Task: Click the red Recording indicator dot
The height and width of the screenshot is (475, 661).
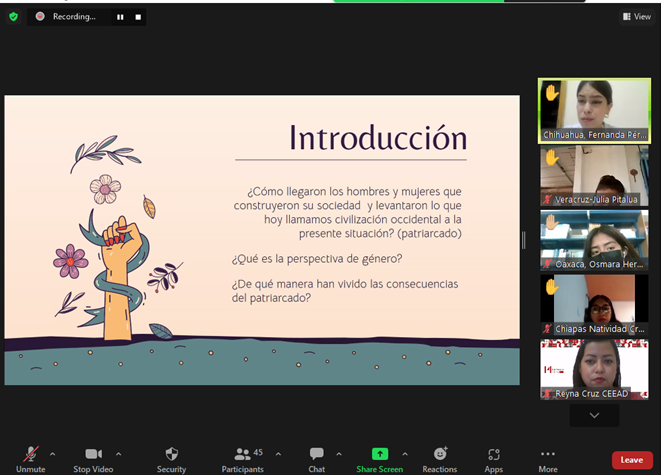Action: pyautogui.click(x=40, y=16)
